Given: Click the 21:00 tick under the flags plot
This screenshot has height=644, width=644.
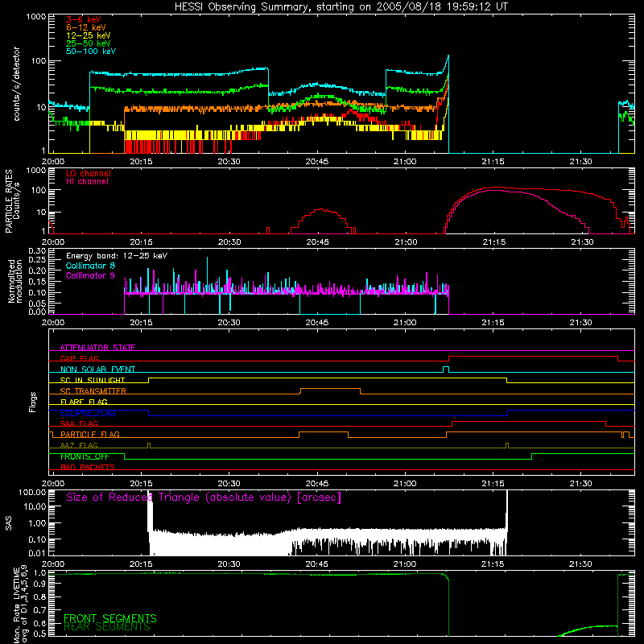Looking at the screenshot, I should click(x=405, y=484).
